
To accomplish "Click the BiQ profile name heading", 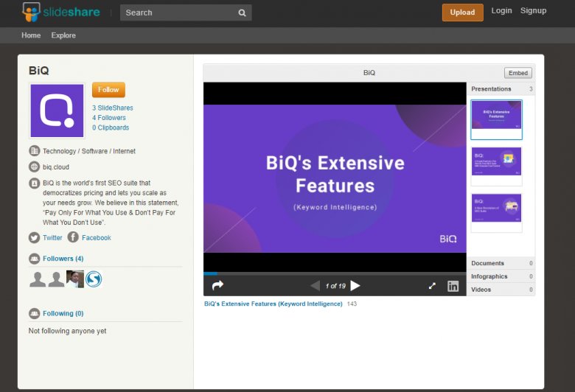I will point(39,71).
